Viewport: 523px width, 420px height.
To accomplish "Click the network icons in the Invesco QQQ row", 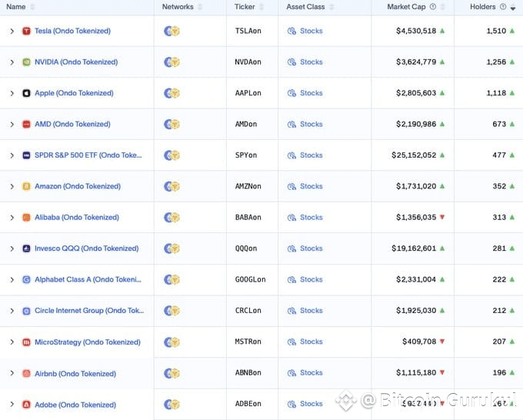I will pyautogui.click(x=172, y=248).
